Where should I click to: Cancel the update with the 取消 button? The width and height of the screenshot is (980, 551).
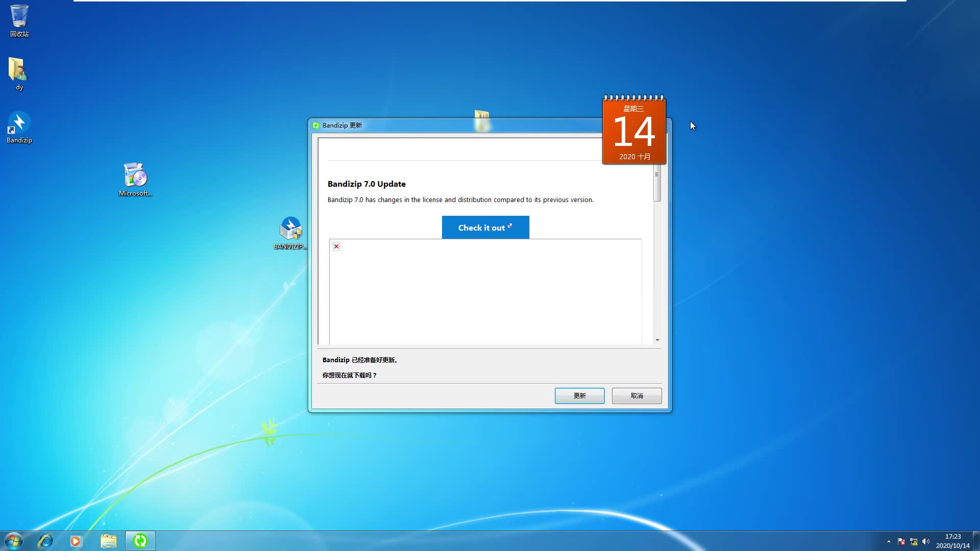pyautogui.click(x=636, y=395)
